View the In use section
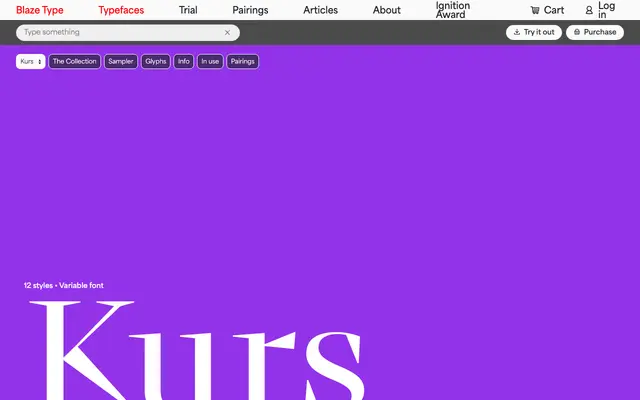This screenshot has width=640, height=400. (x=210, y=62)
